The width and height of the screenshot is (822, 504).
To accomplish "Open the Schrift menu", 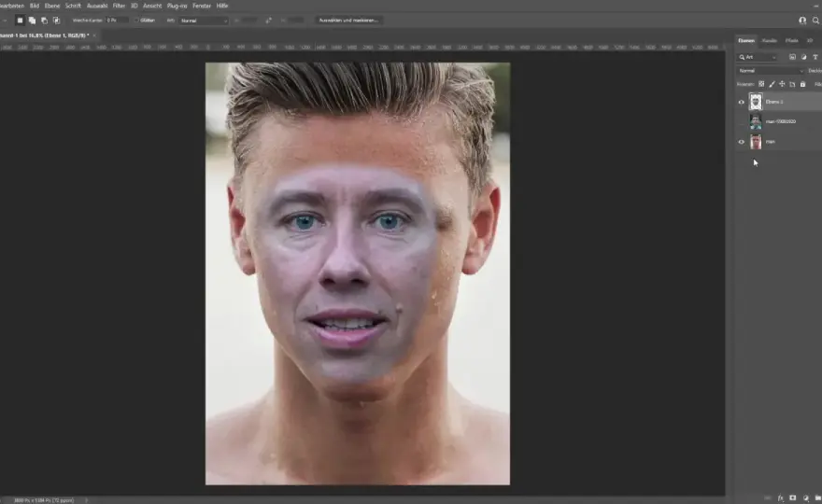I will [73, 6].
